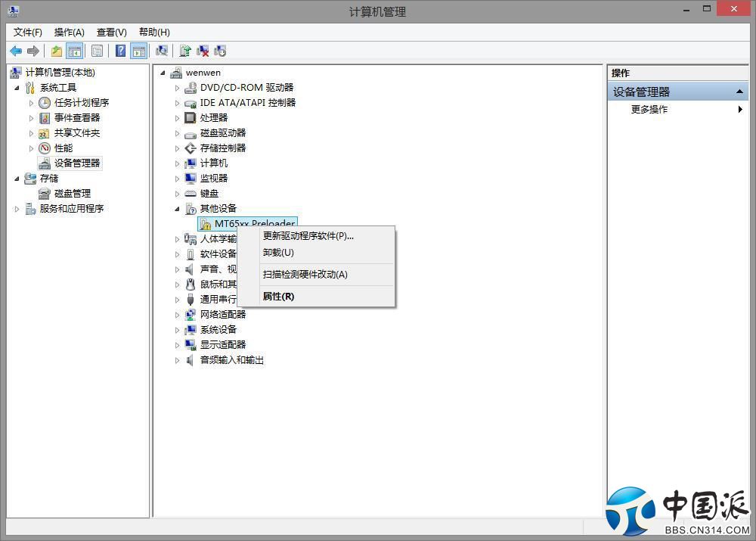The image size is (756, 541).
Task: Select the 键盘 category label
Action: pos(209,194)
